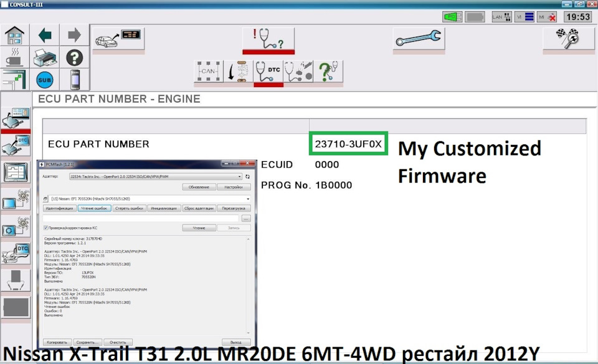Click the stethoscope with parts symptom icon
This screenshot has height=364, width=598.
[298, 71]
